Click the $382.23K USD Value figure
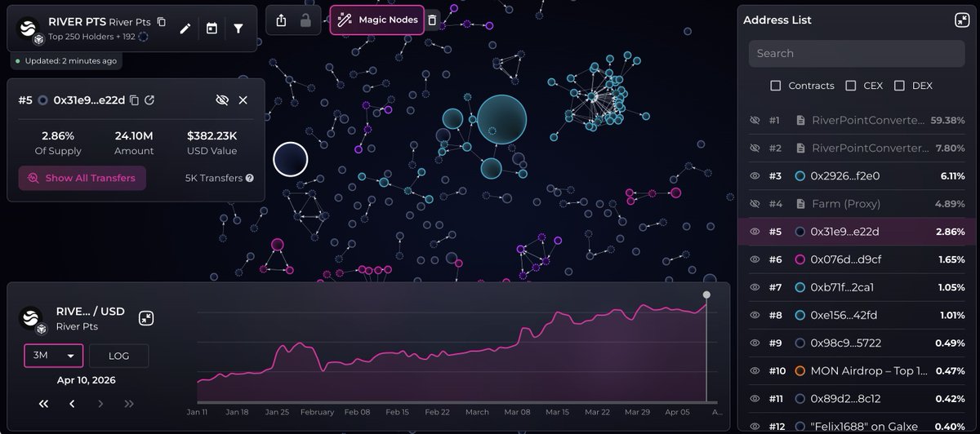The image size is (980, 434). 212,136
